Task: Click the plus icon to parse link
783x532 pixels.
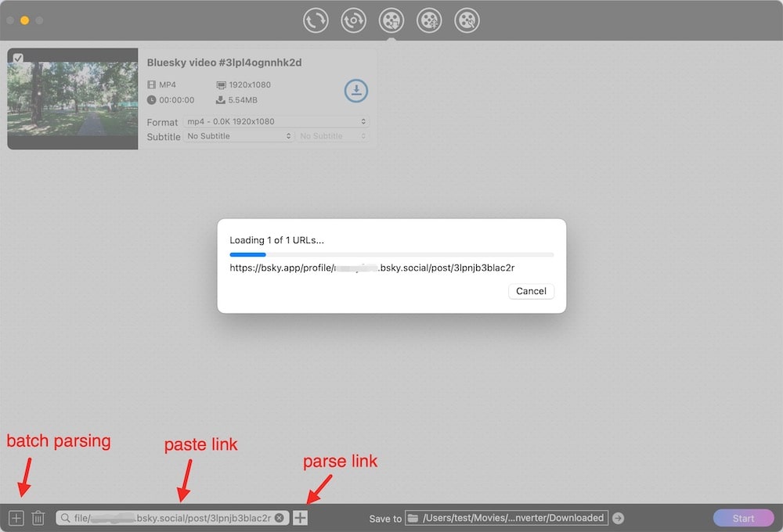Action: coord(300,518)
